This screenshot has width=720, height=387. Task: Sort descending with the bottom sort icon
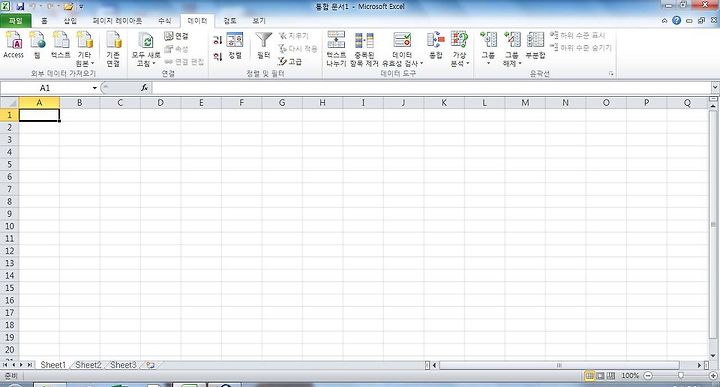(218, 56)
